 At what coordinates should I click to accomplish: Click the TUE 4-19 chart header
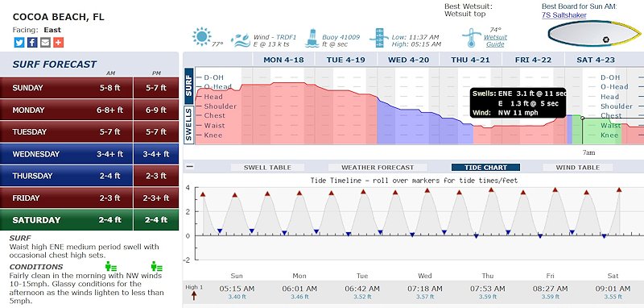[x=346, y=60]
